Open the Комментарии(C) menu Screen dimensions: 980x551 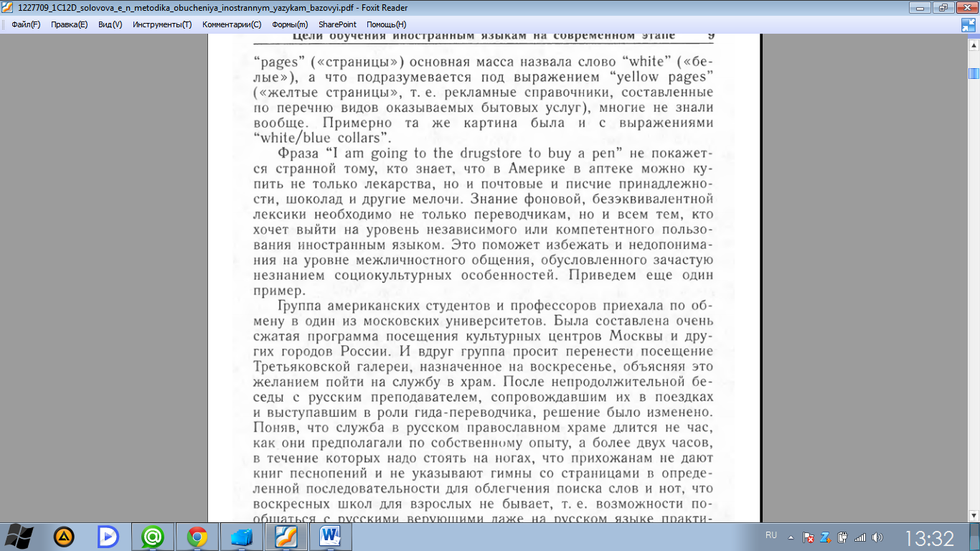pos(232,24)
